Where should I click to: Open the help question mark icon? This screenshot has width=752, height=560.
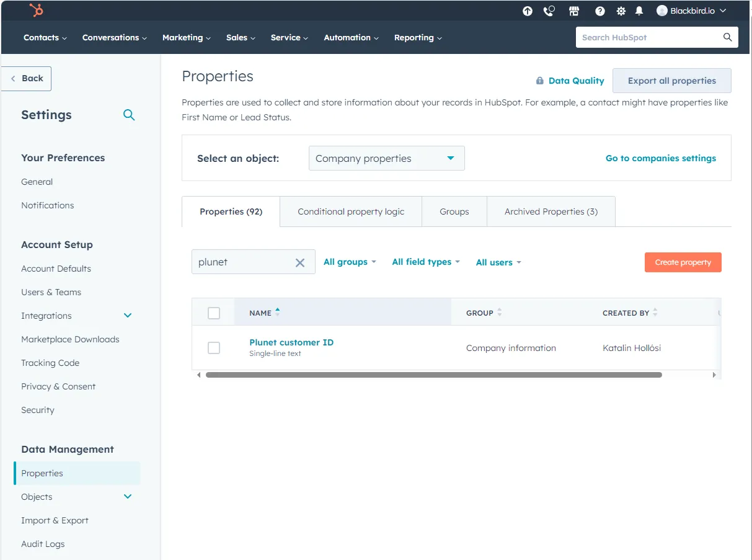coord(599,11)
